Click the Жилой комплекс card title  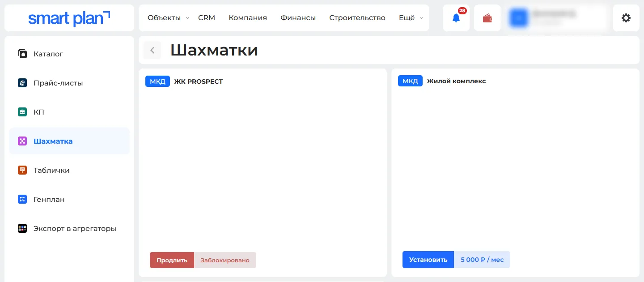(456, 81)
